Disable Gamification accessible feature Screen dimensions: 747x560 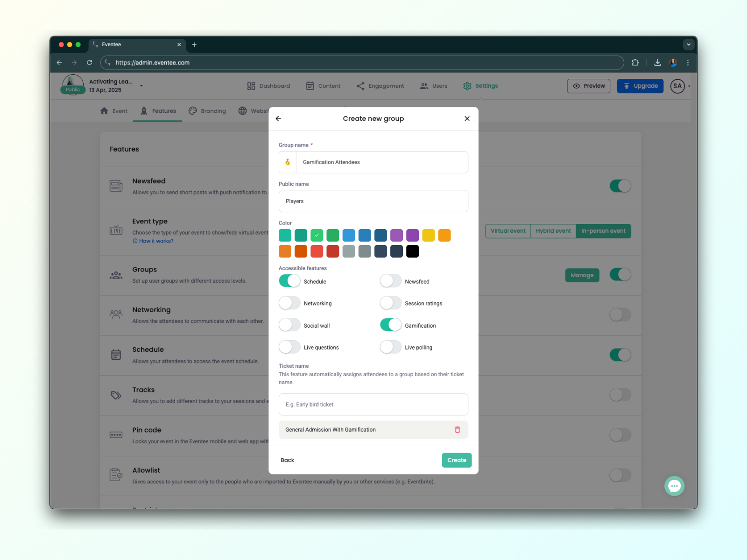[x=391, y=325]
